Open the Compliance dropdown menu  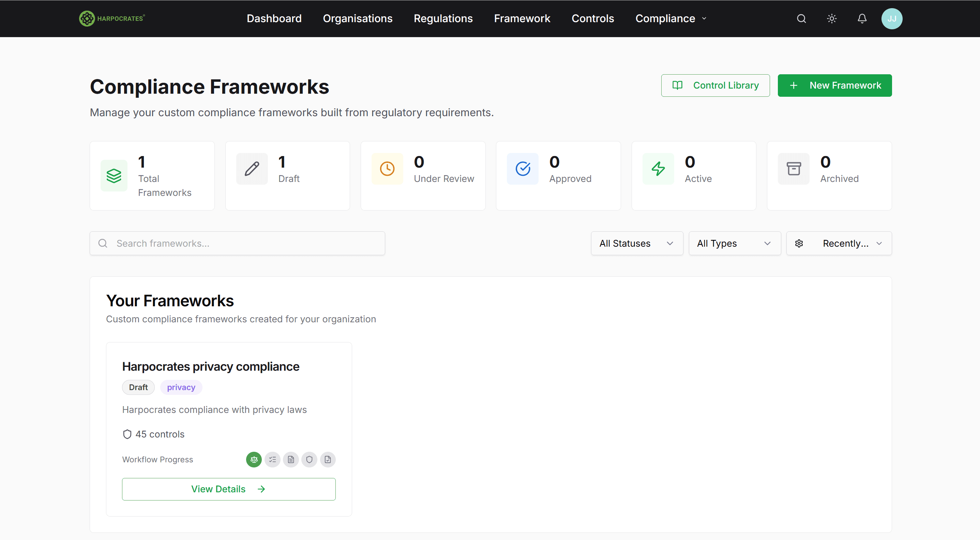point(670,18)
